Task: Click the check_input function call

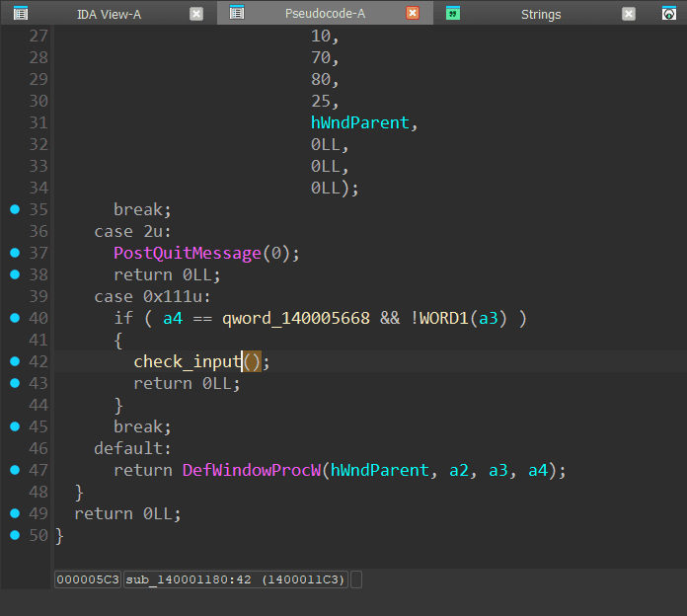Action: coord(188,361)
